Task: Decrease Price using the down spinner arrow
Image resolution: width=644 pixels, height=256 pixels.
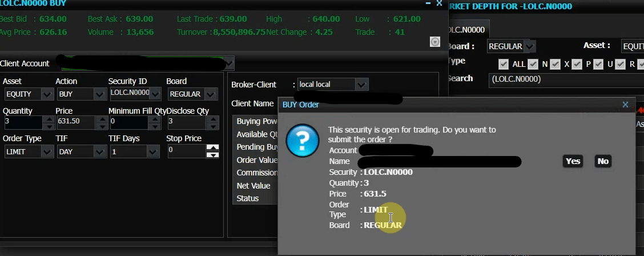Action: click(x=102, y=126)
